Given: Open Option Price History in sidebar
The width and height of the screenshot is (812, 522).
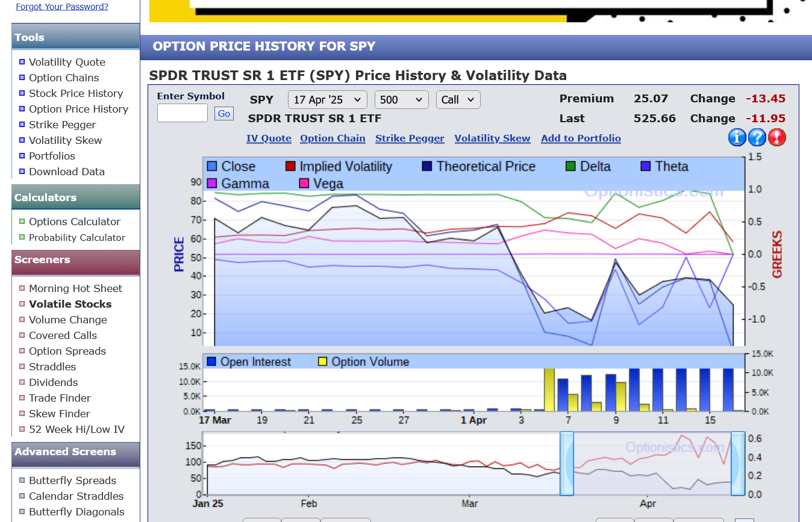Looking at the screenshot, I should tap(78, 109).
